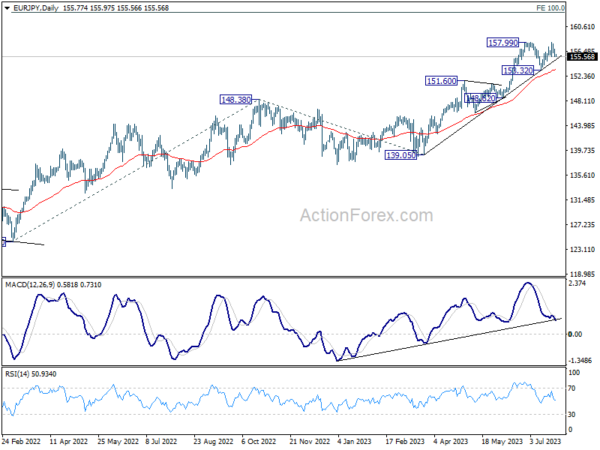This screenshot has width=600, height=450.
Task: Click the RSI 70 level label
Action: pos(572,388)
